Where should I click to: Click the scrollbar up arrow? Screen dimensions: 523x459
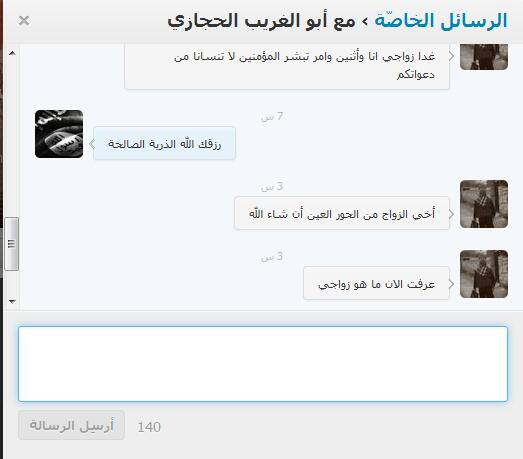(x=12, y=53)
